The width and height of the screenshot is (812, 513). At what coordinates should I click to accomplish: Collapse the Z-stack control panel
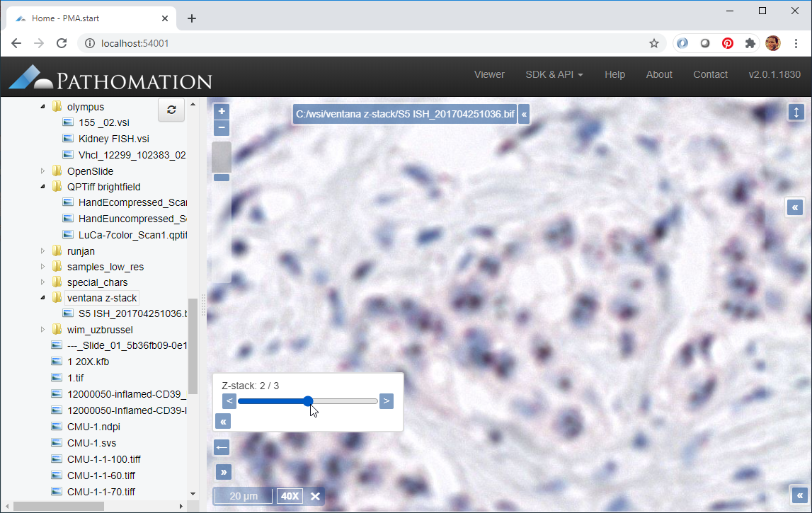(x=223, y=422)
